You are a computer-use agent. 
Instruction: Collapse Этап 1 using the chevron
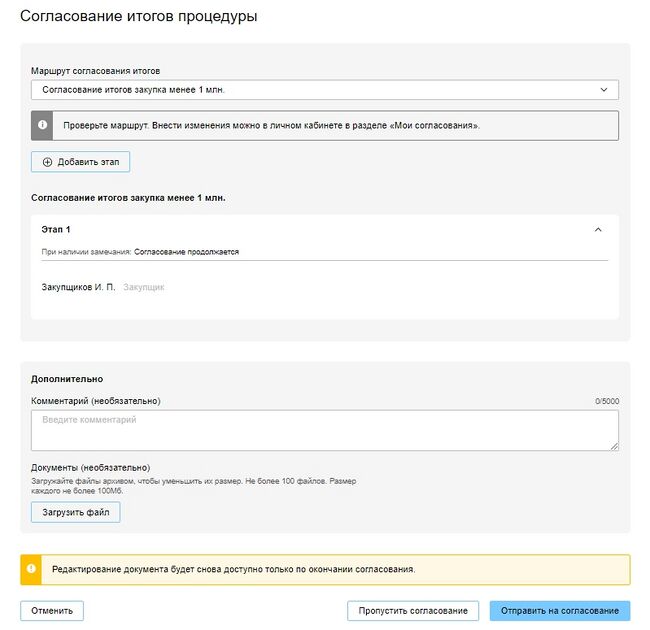click(x=598, y=229)
